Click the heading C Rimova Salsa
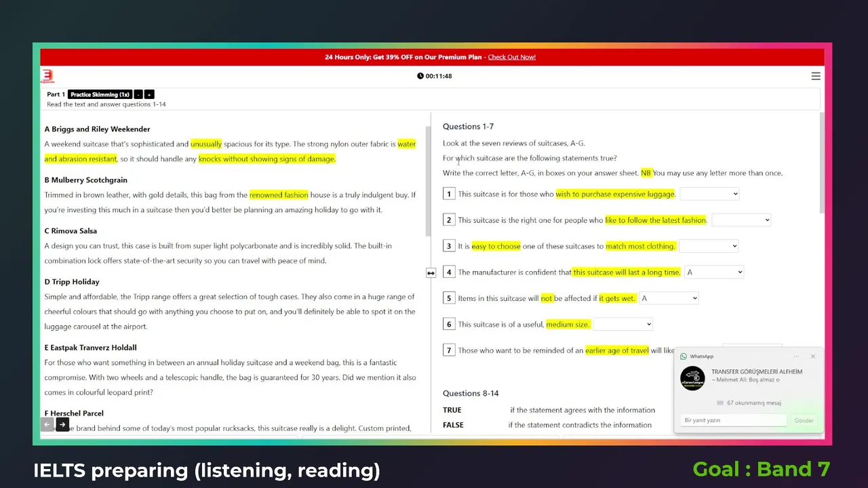Image resolution: width=868 pixels, height=488 pixels. [71, 230]
